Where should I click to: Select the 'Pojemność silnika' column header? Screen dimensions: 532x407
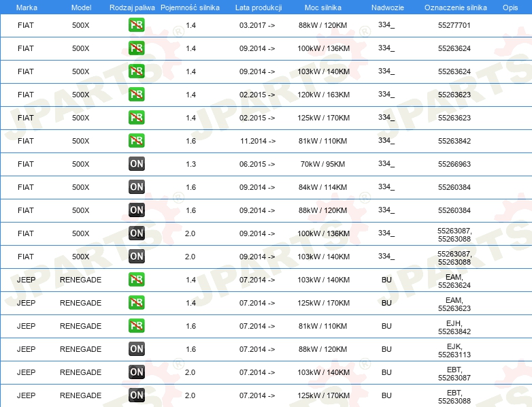190,7
